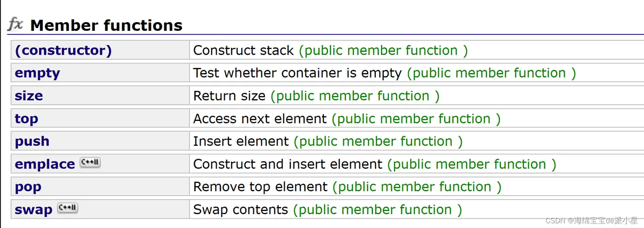The image size is (644, 228).
Task: Click 'Test whether container is empty' description
Action: [297, 73]
